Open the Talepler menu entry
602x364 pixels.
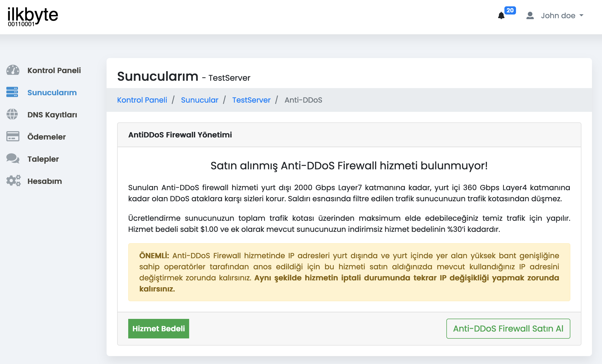[43, 159]
